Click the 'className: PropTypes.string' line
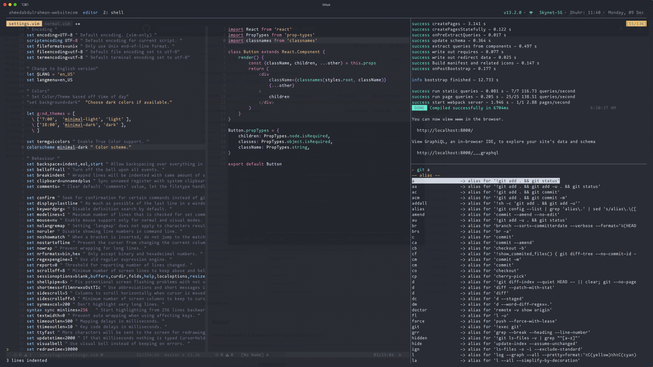This screenshot has height=367, width=653. 274,147
